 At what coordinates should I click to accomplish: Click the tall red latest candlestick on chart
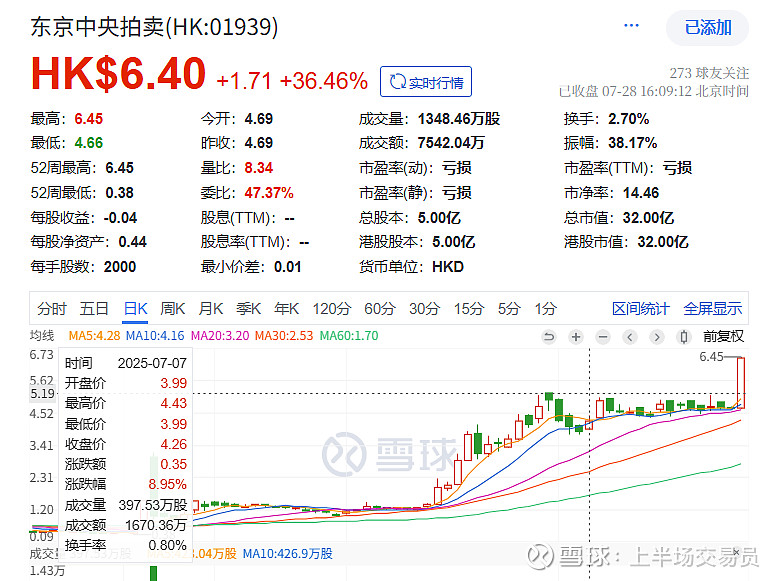pos(741,383)
